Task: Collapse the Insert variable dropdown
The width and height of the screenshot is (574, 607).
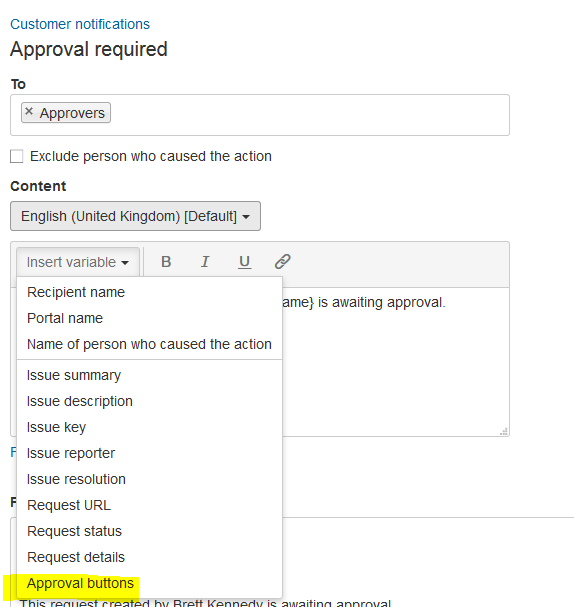Action: point(78,262)
